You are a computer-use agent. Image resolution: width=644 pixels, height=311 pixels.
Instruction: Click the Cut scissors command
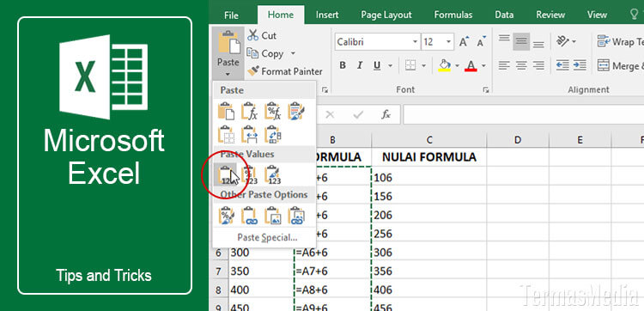(262, 36)
